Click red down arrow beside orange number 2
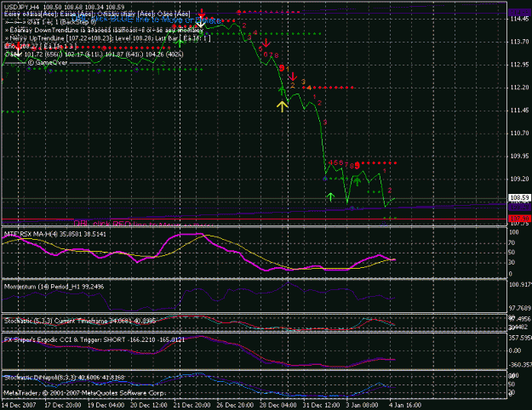532x410 pixels. click(293, 77)
